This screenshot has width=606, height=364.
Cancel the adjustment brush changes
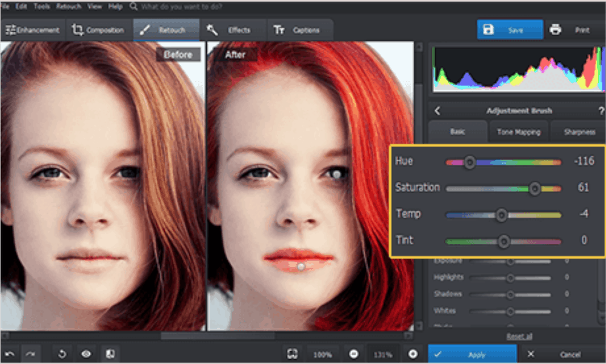[562, 354]
